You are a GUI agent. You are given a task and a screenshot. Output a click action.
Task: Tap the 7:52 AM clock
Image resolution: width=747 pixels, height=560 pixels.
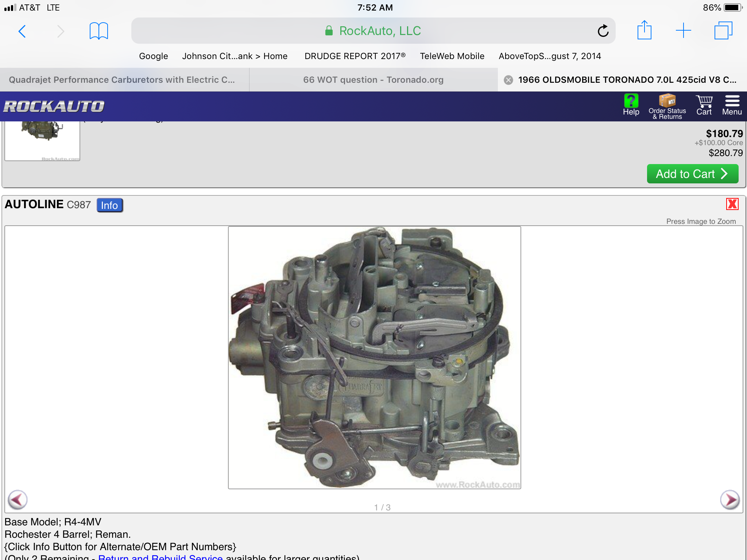coord(375,8)
